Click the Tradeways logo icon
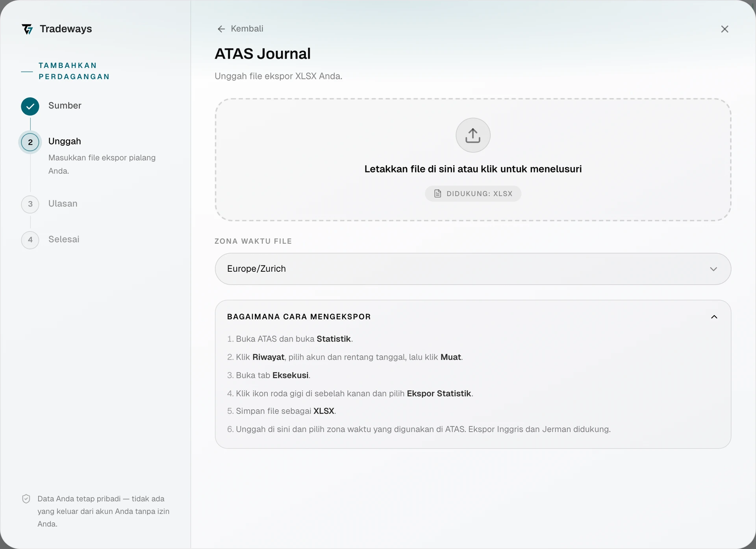The height and width of the screenshot is (549, 756). (x=27, y=29)
